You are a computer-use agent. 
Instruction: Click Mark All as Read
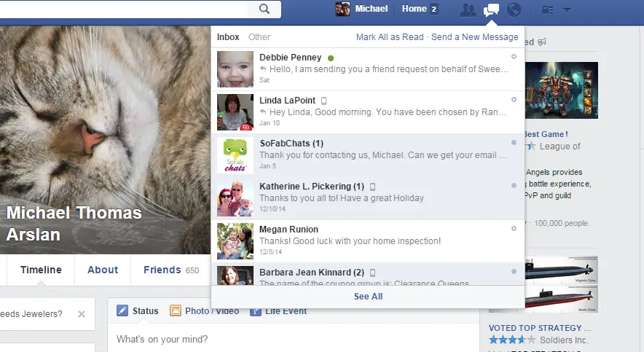pyautogui.click(x=390, y=37)
